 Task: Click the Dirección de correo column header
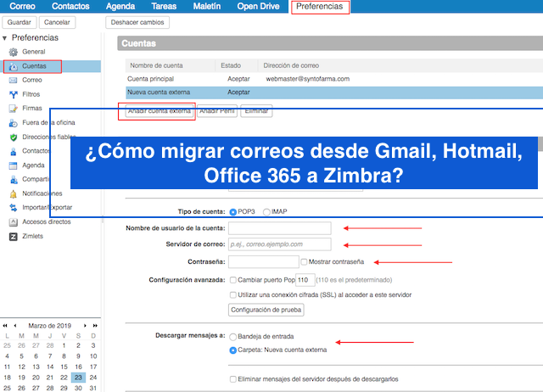(291, 65)
